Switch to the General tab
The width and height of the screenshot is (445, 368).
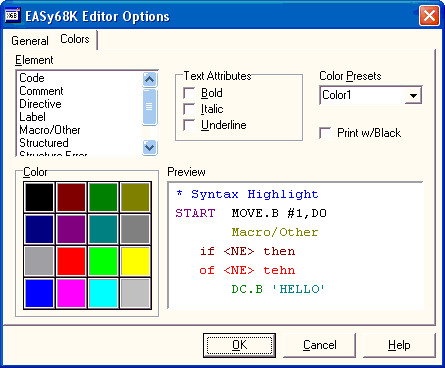pyautogui.click(x=30, y=41)
